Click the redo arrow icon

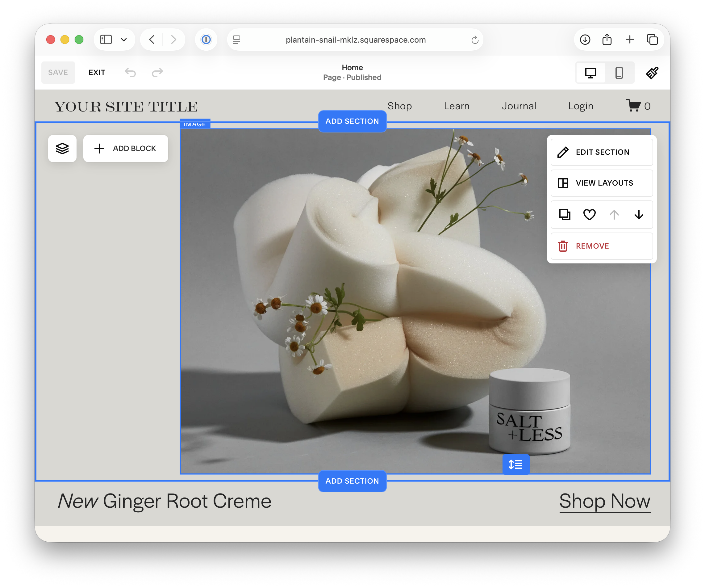coord(157,72)
